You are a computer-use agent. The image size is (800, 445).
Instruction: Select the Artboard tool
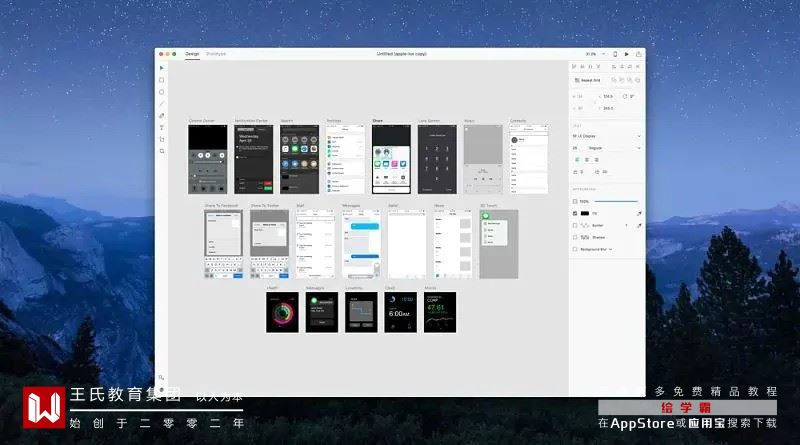point(162,139)
